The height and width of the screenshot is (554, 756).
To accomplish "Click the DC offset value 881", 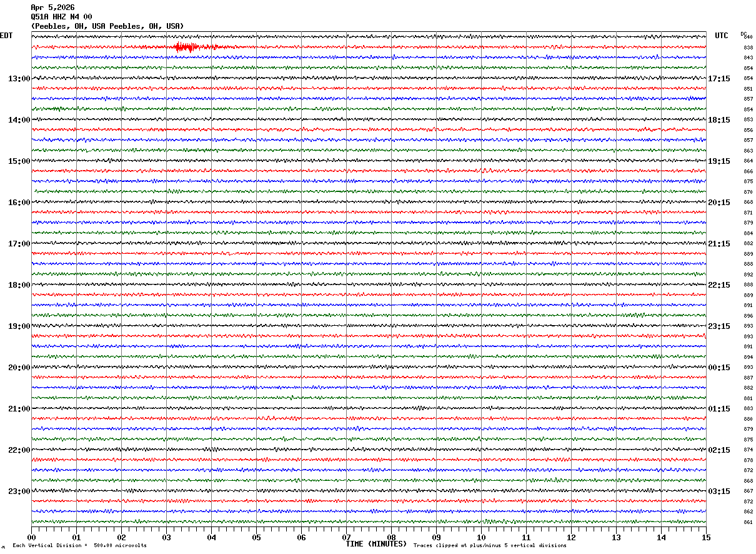I will pos(748,398).
